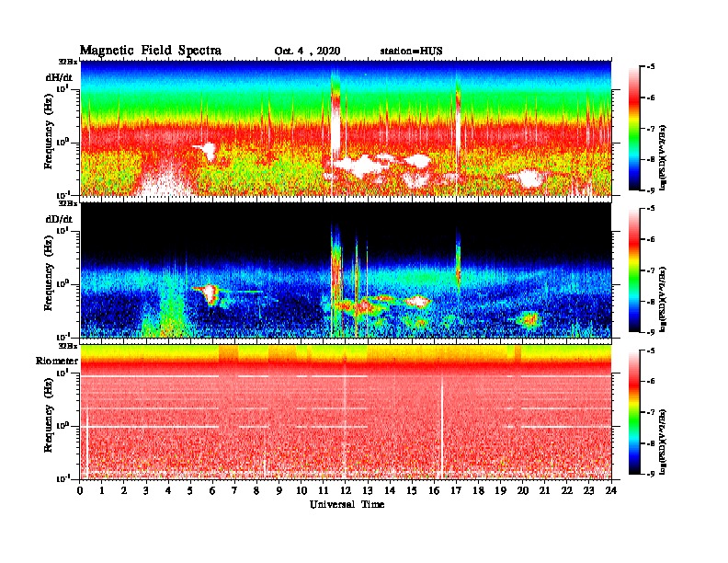Click the '-7' value on dD/dt color bar
Viewport: 728px width, 563px height.
coord(650,270)
